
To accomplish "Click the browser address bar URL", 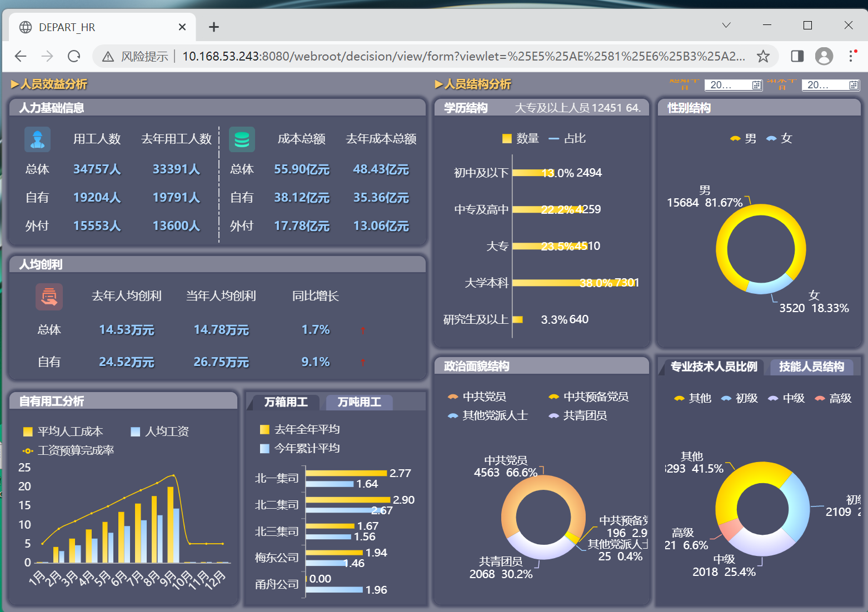I will pyautogui.click(x=463, y=56).
